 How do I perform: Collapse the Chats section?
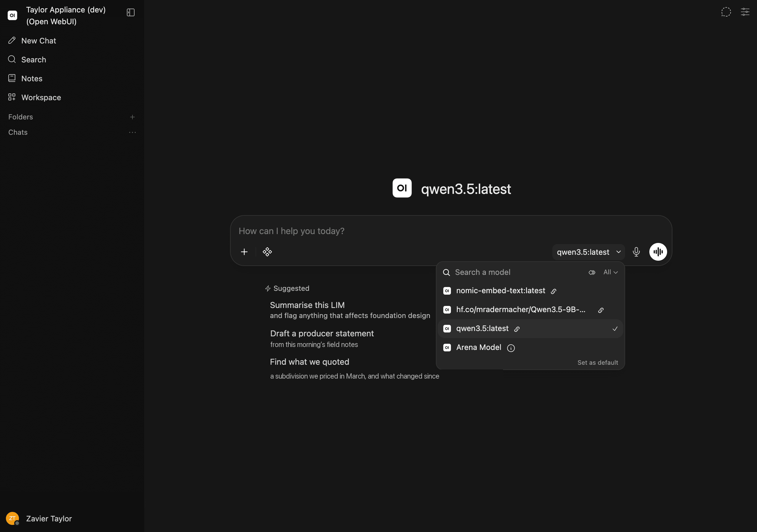18,132
